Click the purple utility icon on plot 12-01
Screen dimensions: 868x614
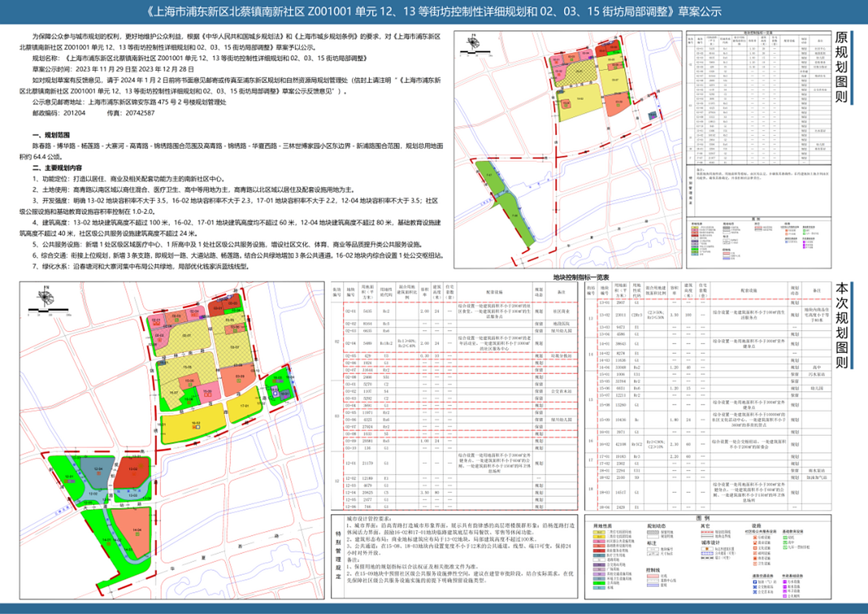coord(70,480)
